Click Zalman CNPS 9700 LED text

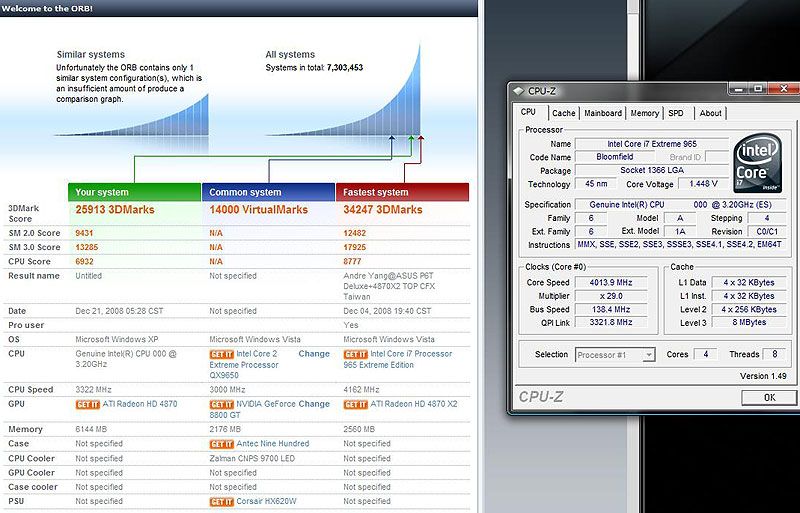[252, 458]
